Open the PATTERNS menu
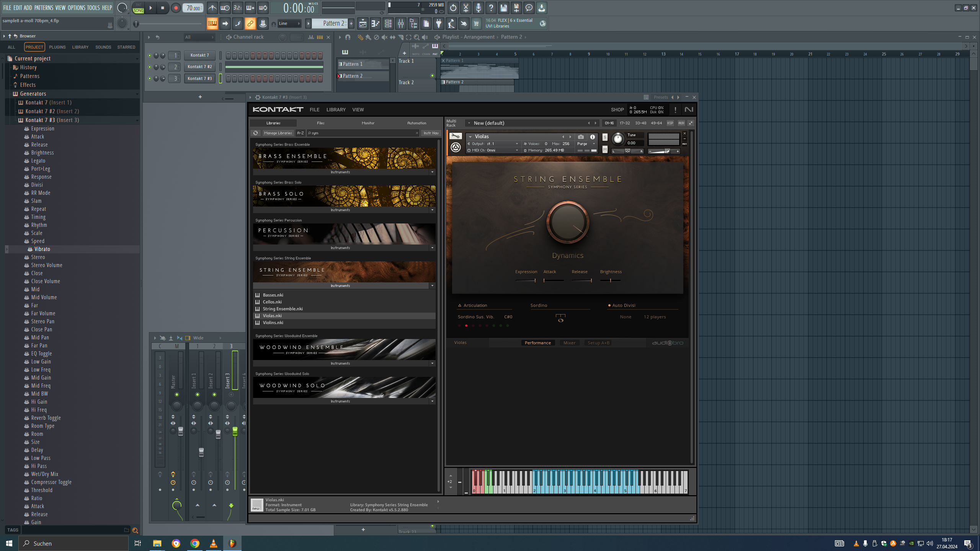 point(44,8)
